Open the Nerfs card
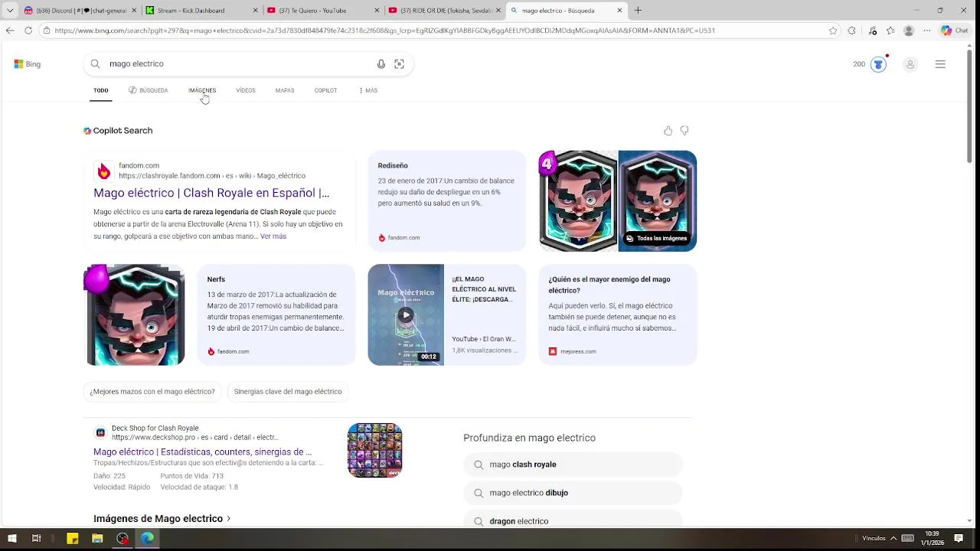Image resolution: width=980 pixels, height=551 pixels. click(x=276, y=315)
